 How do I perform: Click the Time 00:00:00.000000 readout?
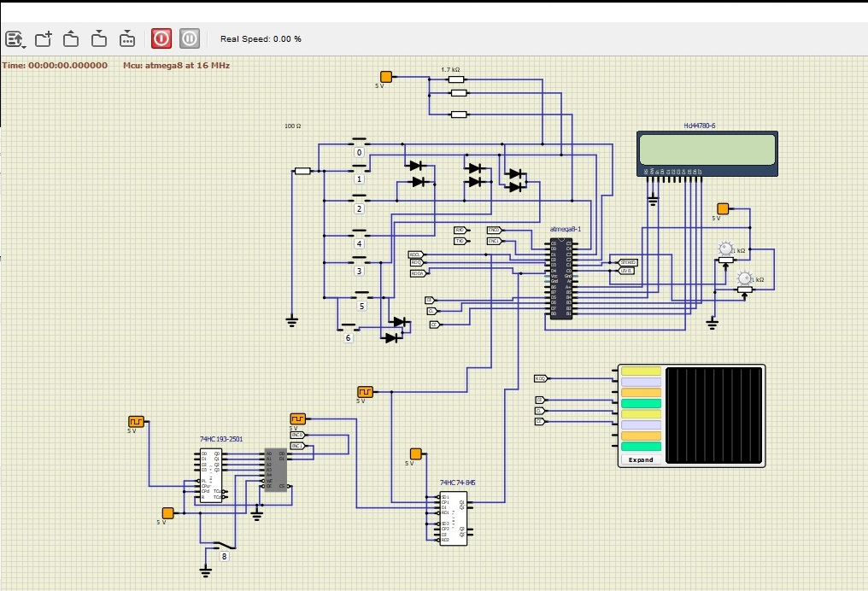pos(55,65)
